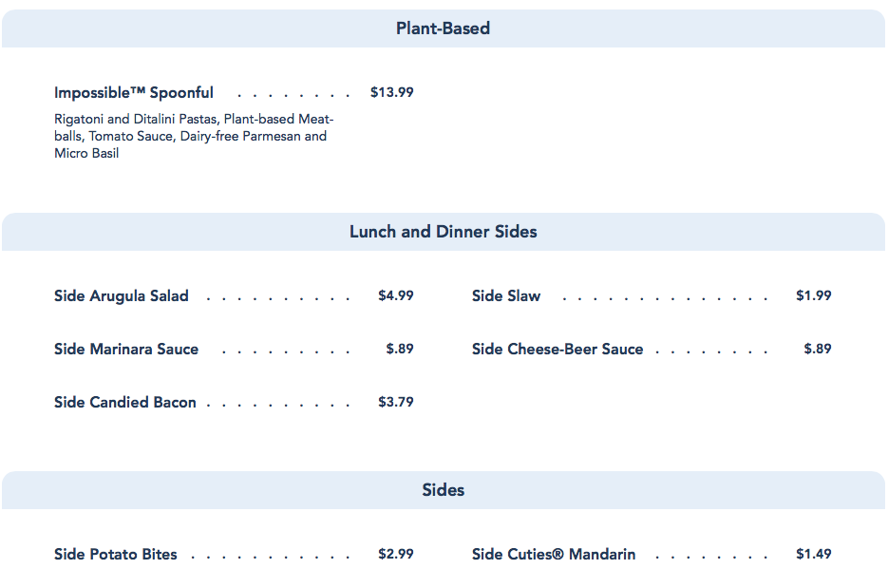This screenshot has height=588, width=888.
Task: Open Side Cheese-Beer Sauce item
Action: 557,350
